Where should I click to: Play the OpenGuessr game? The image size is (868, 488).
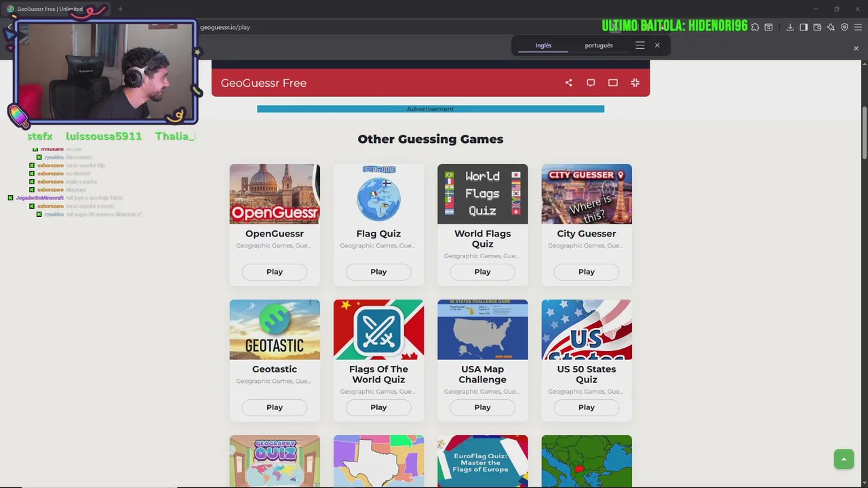(x=275, y=272)
